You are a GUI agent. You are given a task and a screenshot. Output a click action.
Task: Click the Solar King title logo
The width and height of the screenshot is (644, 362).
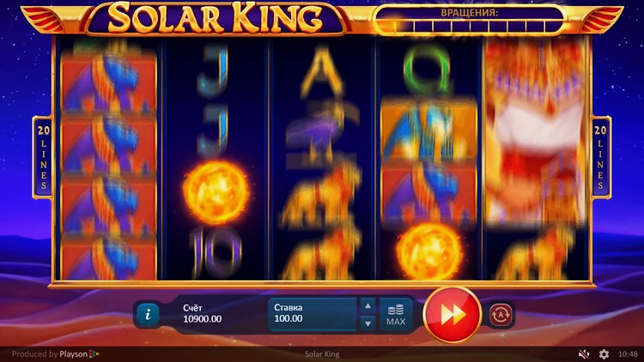[x=216, y=18]
